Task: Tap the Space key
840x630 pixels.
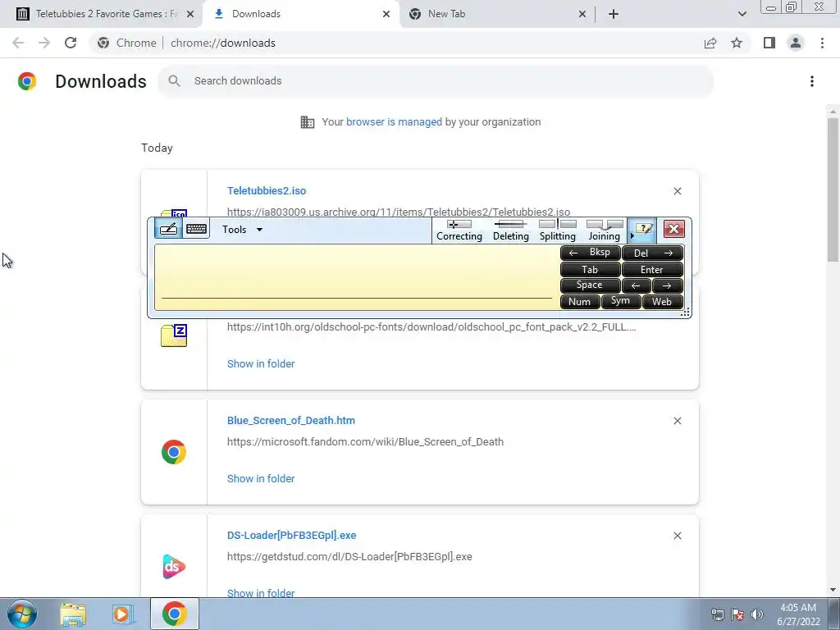Action: (x=590, y=285)
